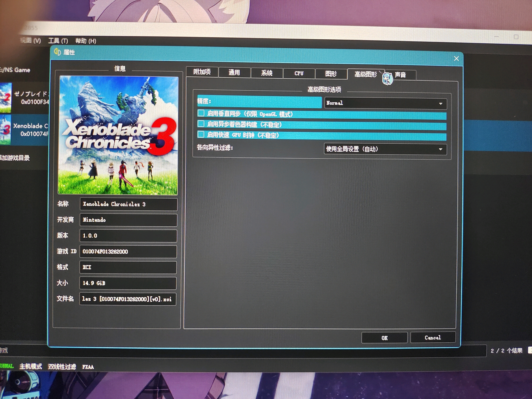Switch to the 图形 tab
This screenshot has height=399, width=532.
point(331,74)
